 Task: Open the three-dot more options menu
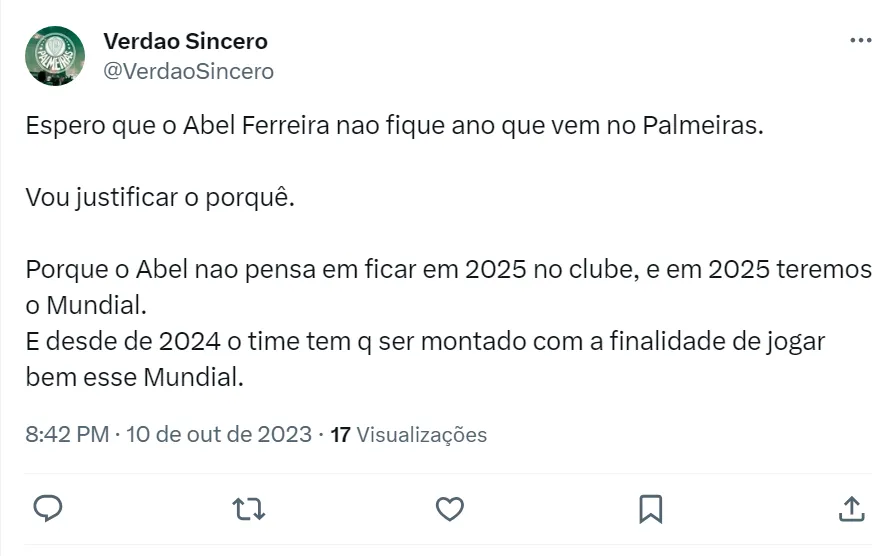point(860,41)
